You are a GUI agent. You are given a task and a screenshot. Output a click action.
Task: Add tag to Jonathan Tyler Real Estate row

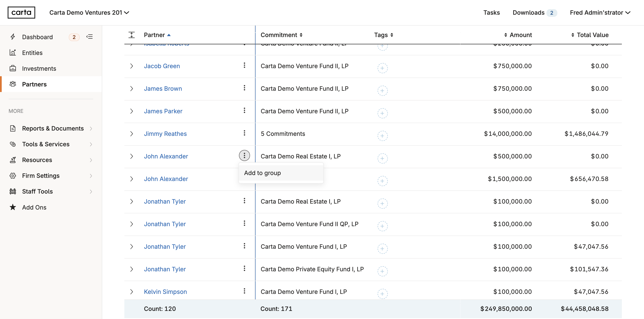[382, 204]
